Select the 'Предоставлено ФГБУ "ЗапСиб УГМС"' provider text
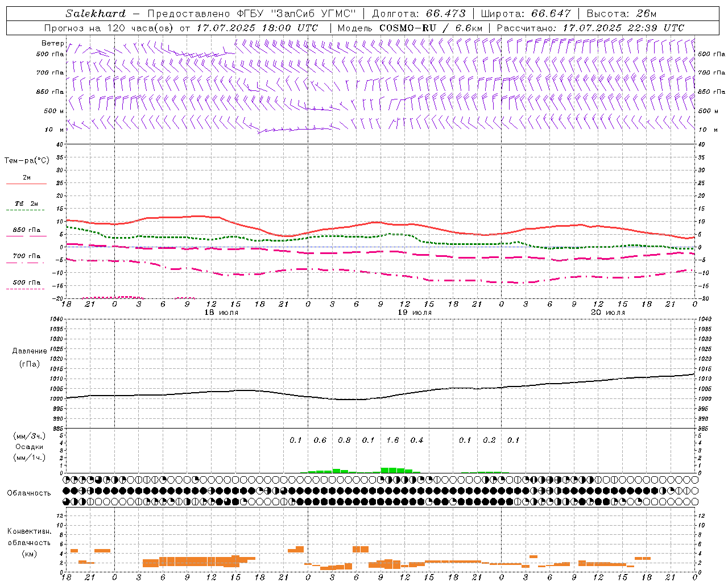The image size is (728, 582). point(251,14)
